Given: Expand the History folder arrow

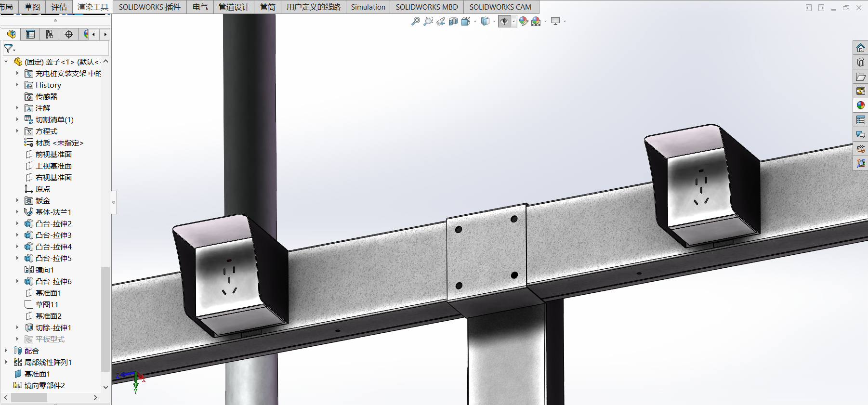Looking at the screenshot, I should coord(17,85).
